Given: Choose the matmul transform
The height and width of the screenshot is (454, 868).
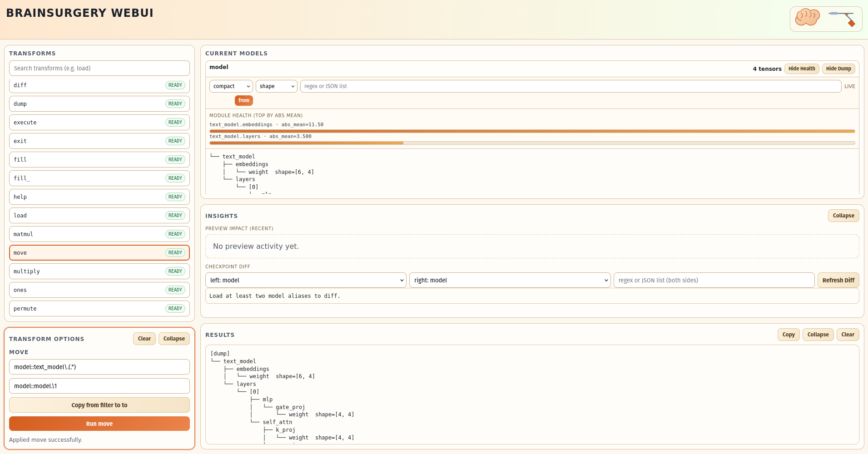Looking at the screenshot, I should 99,234.
